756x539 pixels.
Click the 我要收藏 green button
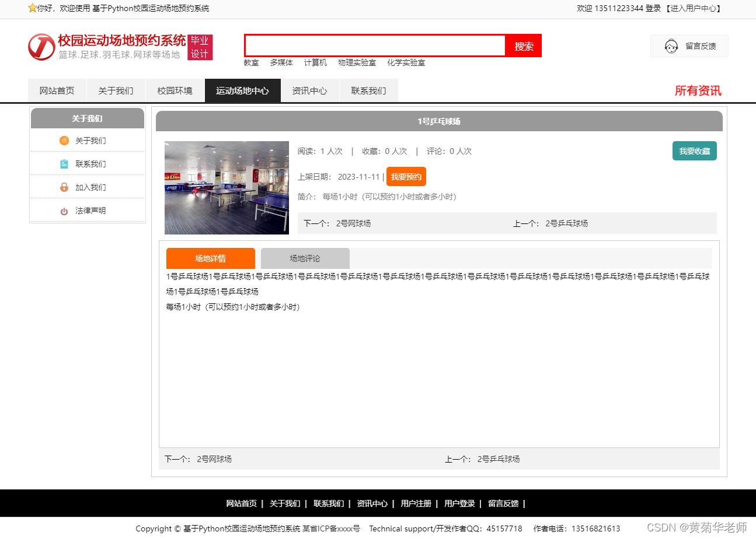[695, 150]
